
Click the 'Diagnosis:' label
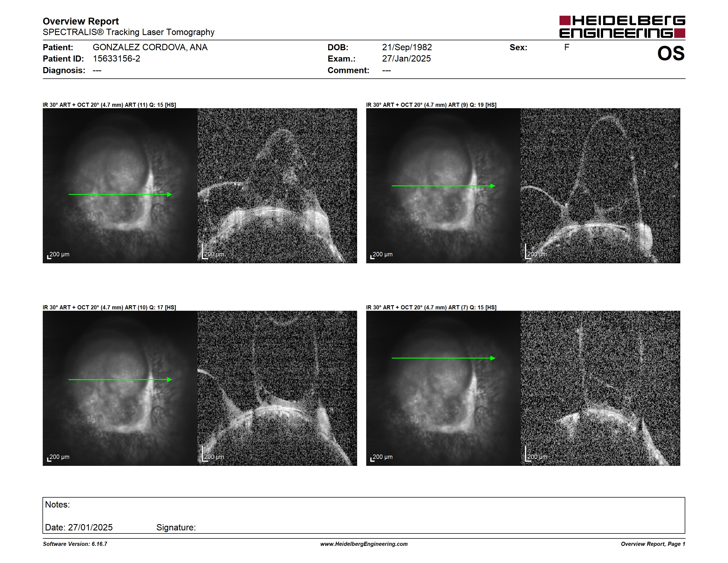coord(64,70)
